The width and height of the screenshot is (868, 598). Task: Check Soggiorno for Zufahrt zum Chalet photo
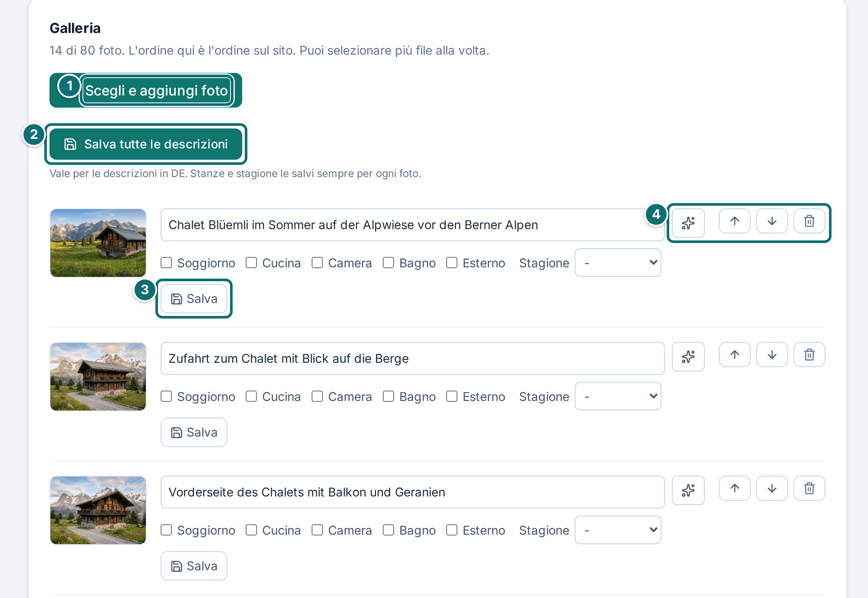[x=166, y=396]
